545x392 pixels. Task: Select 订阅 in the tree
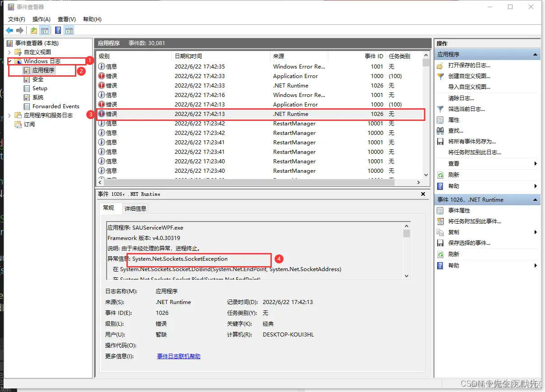pos(29,125)
